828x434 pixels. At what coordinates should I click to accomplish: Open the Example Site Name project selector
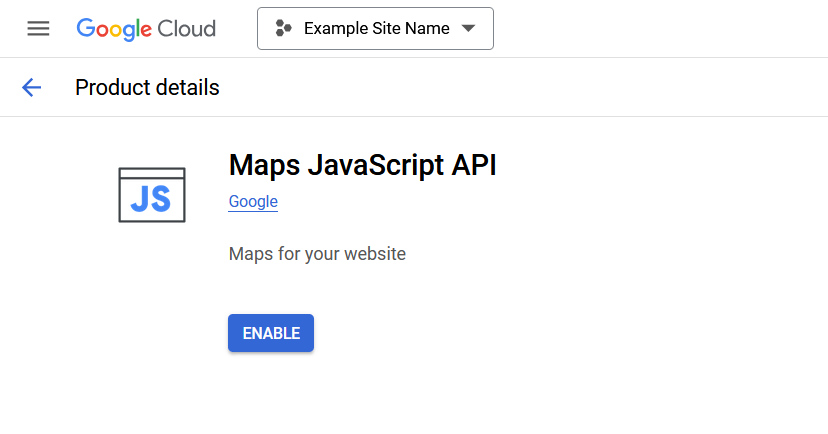(x=375, y=29)
